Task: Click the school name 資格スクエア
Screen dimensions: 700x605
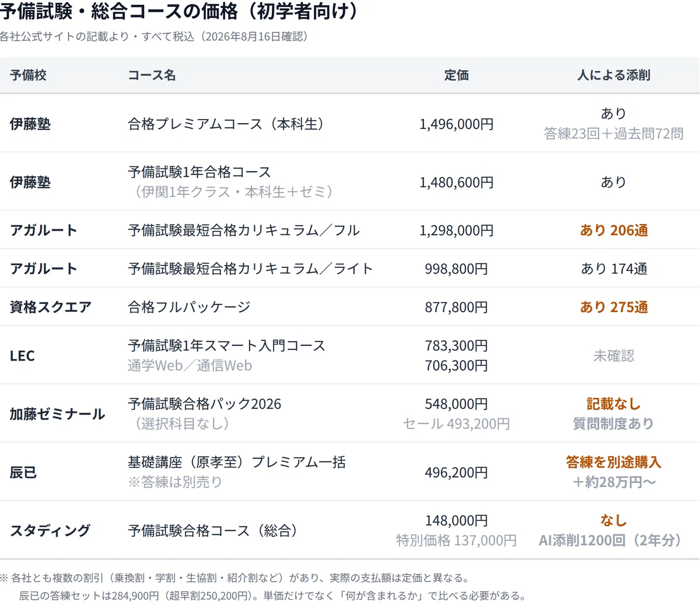Action: [x=51, y=307]
